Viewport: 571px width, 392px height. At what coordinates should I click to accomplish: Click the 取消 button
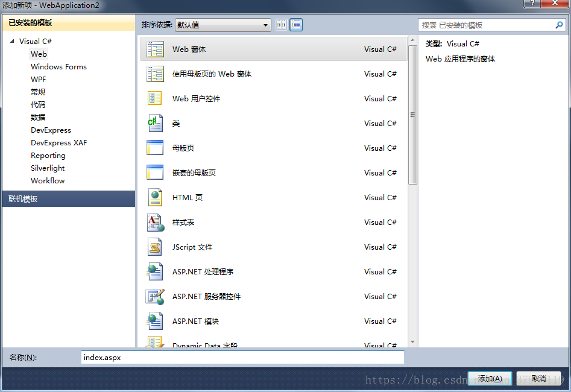tap(539, 379)
